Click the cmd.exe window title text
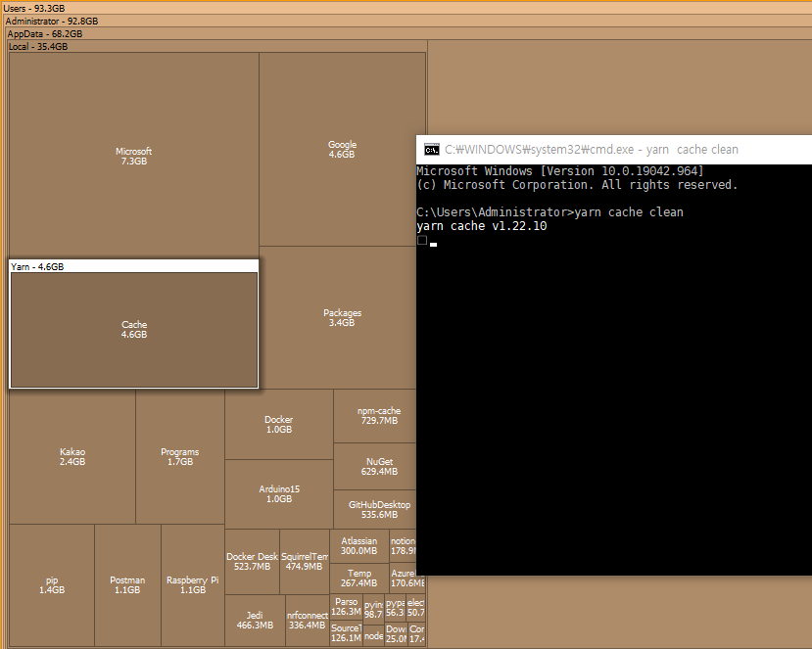 click(592, 150)
